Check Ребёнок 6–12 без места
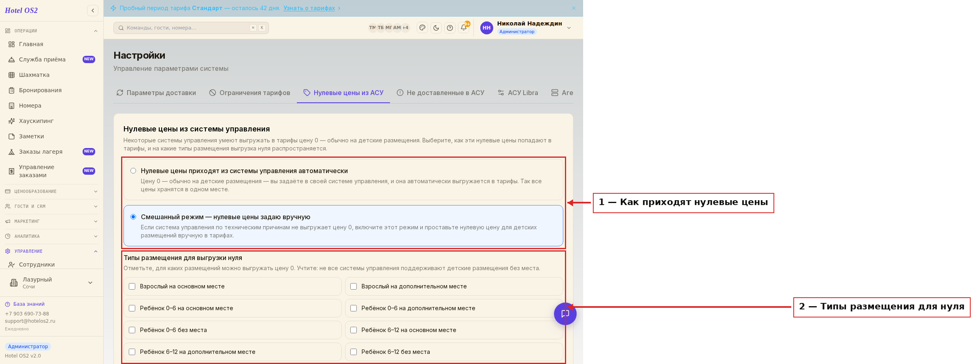This screenshot has width=980, height=364. click(x=354, y=352)
